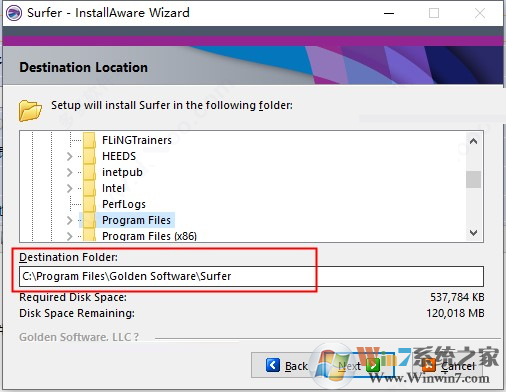Click the HEEDS folder icon
506x392 pixels.
point(89,156)
